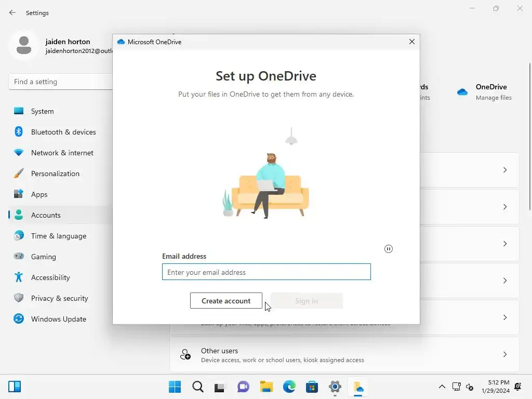Open Task View from taskbar
Viewport: 532px width, 399px height.
(x=220, y=387)
